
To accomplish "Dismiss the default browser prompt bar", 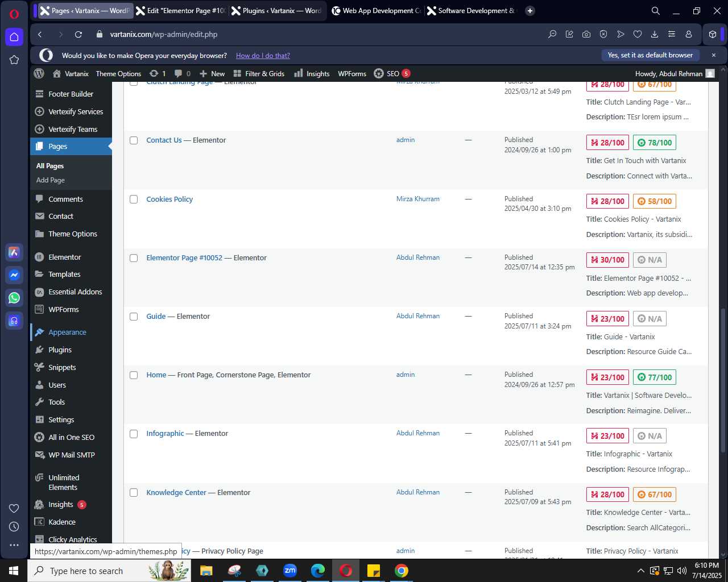I will (714, 55).
